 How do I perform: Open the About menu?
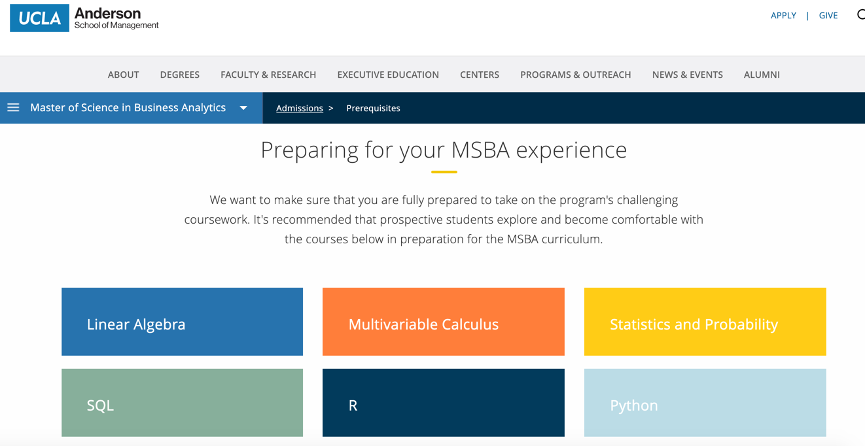(x=123, y=75)
